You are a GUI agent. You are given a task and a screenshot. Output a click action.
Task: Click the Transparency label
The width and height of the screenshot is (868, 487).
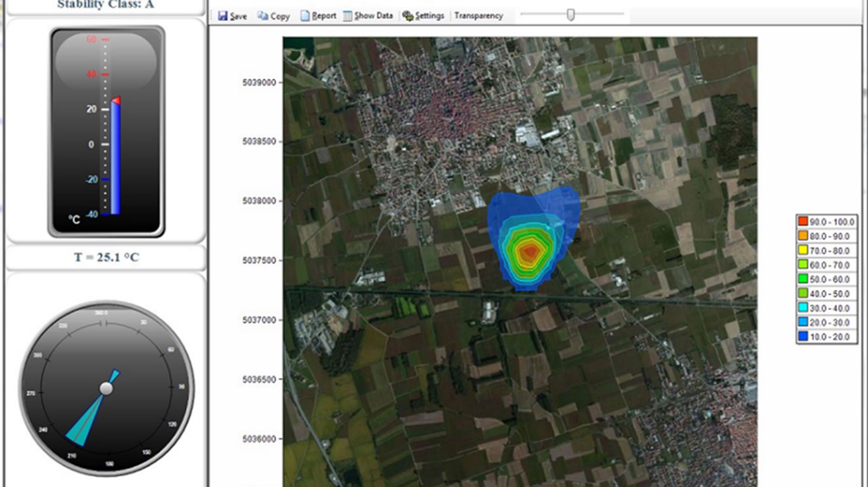(478, 16)
